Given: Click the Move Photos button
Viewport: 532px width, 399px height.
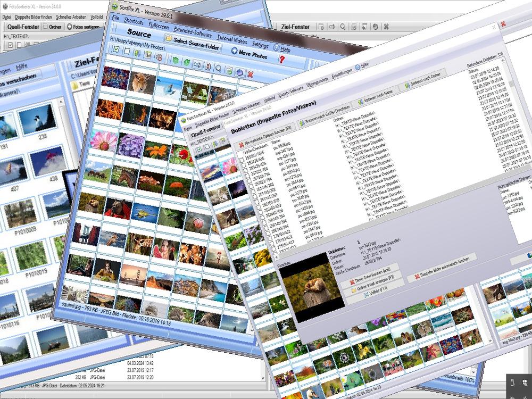Looking at the screenshot, I should [250, 54].
